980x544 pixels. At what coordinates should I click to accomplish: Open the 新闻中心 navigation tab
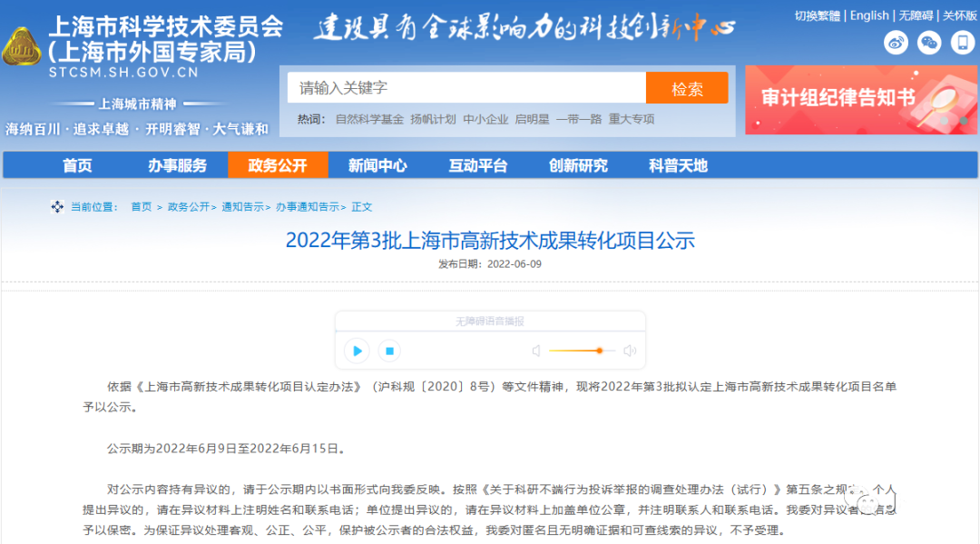click(377, 165)
